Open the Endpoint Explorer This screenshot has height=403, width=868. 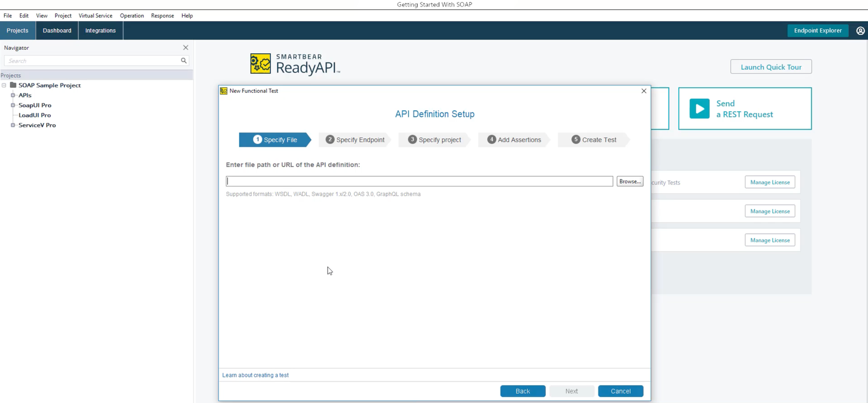(818, 31)
